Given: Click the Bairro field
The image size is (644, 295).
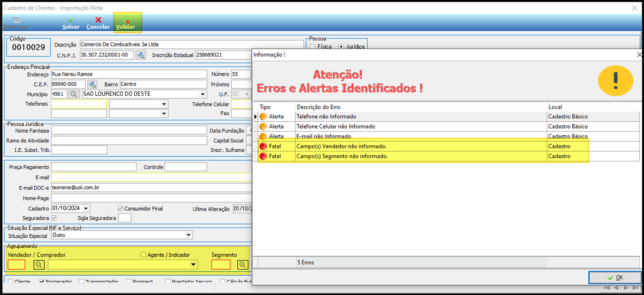Looking at the screenshot, I should (x=163, y=84).
